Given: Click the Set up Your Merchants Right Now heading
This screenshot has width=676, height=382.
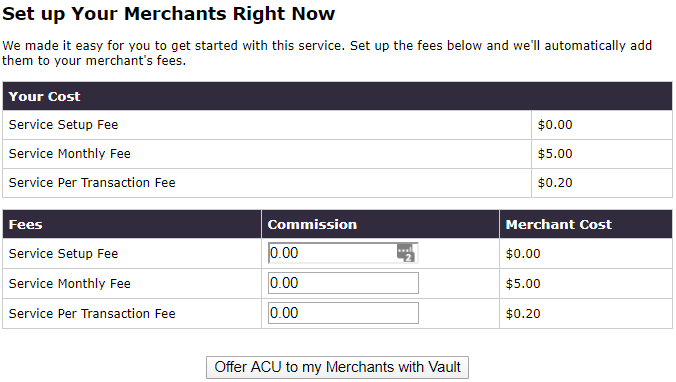Looking at the screenshot, I should tap(169, 13).
